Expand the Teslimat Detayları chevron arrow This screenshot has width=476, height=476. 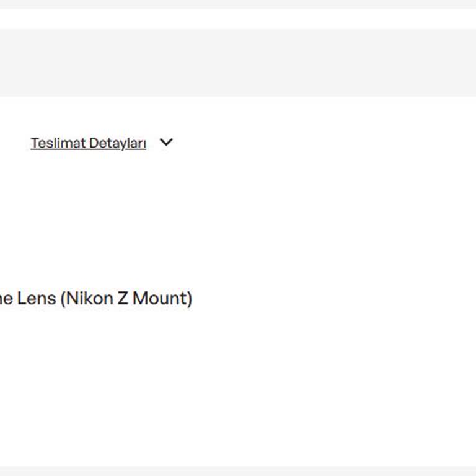(x=165, y=143)
